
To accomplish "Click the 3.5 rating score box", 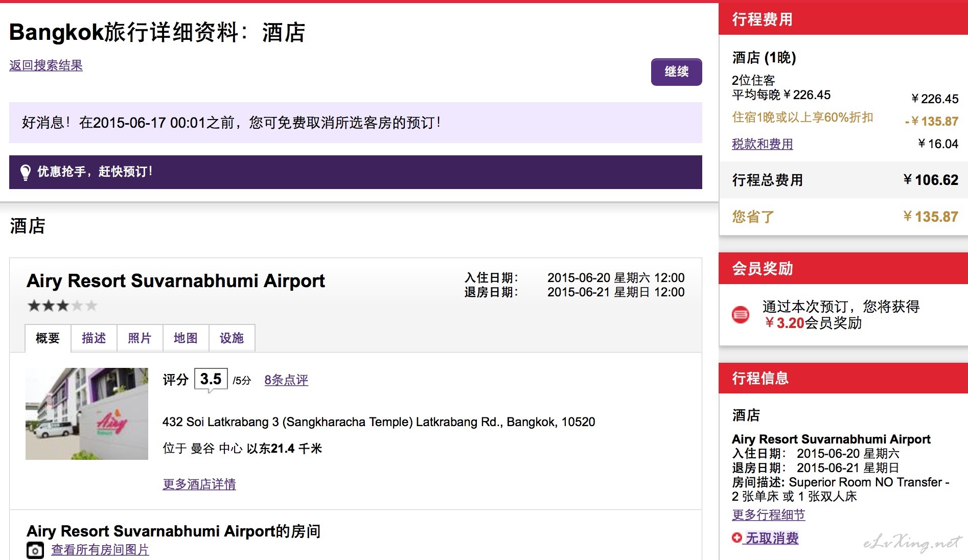I will 211,379.
